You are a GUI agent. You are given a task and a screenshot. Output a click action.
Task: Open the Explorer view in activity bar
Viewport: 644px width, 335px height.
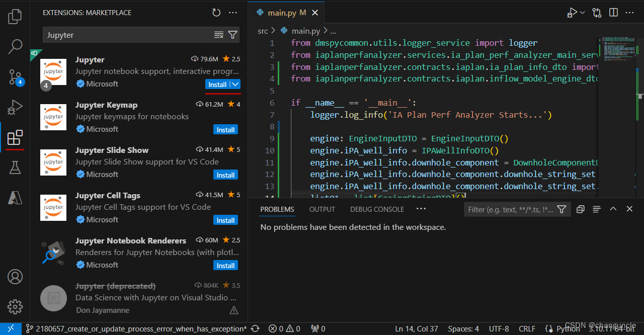[15, 16]
